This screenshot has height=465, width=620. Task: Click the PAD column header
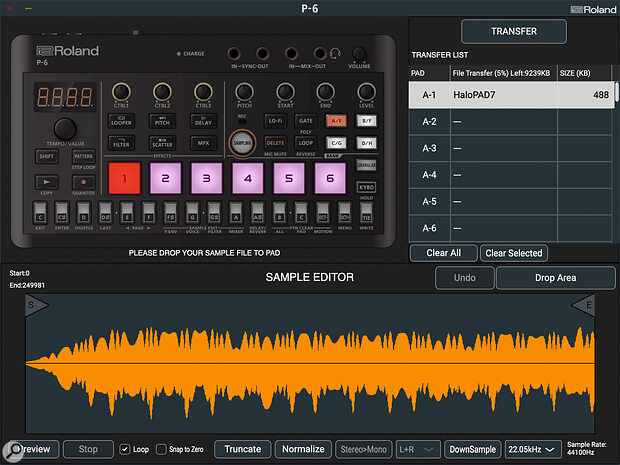pos(418,73)
